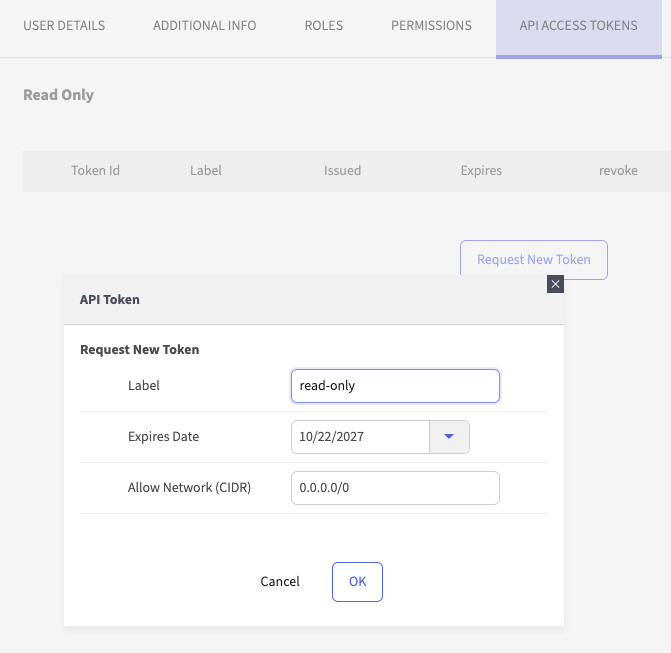Click the API Access Tokens tab
The width and height of the screenshot is (671, 653).
[578, 26]
